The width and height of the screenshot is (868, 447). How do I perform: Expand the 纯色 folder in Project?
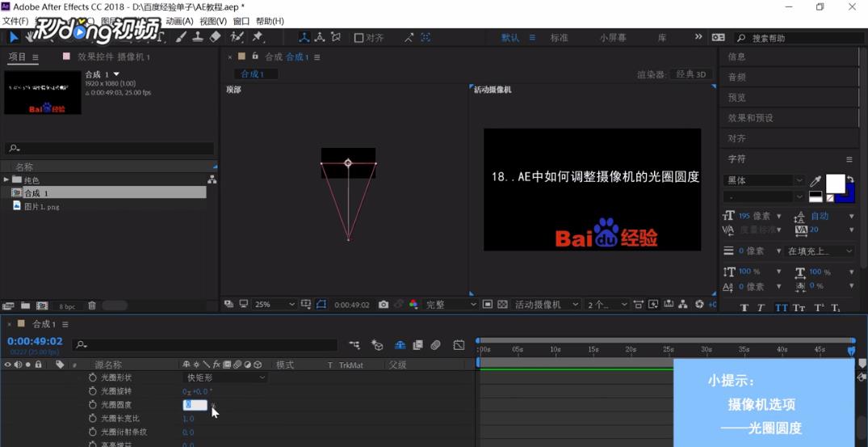(x=6, y=179)
